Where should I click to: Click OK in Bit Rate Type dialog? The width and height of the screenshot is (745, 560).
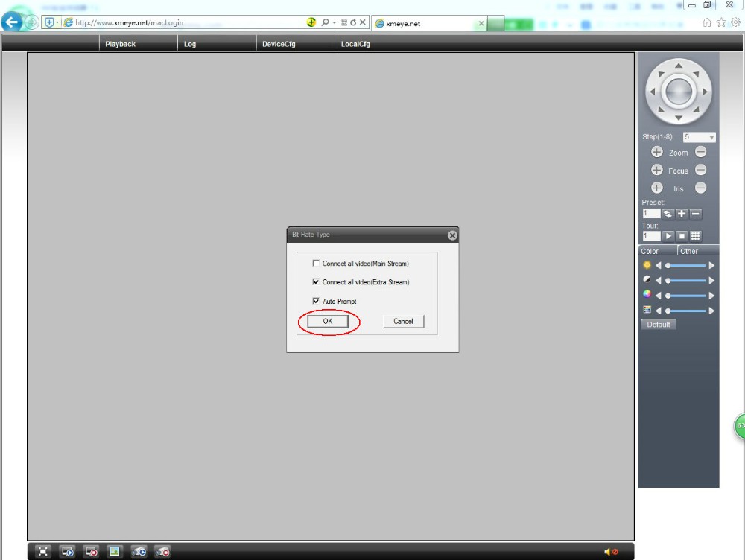328,321
